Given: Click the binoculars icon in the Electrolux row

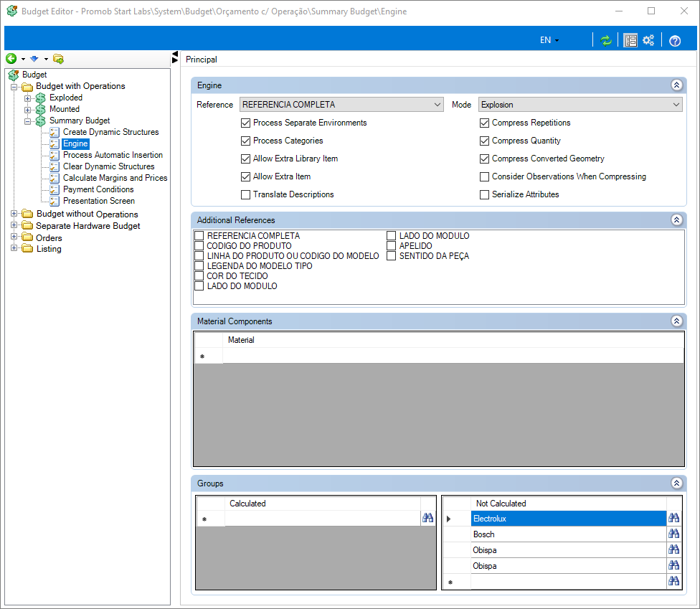Looking at the screenshot, I should click(x=673, y=518).
